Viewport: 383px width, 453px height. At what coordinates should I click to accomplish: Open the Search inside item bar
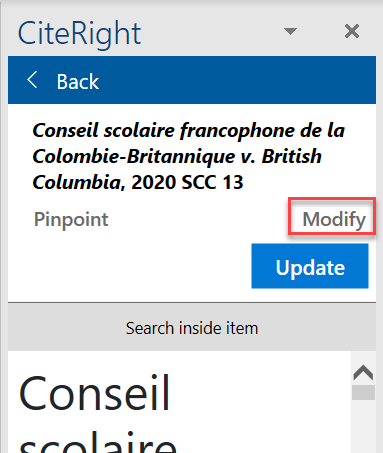pos(192,327)
